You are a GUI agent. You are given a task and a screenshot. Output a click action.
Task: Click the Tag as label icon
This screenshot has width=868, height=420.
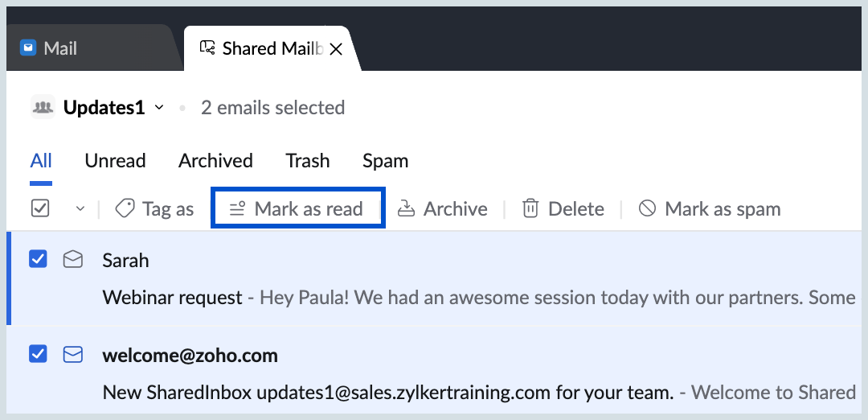[x=125, y=209]
